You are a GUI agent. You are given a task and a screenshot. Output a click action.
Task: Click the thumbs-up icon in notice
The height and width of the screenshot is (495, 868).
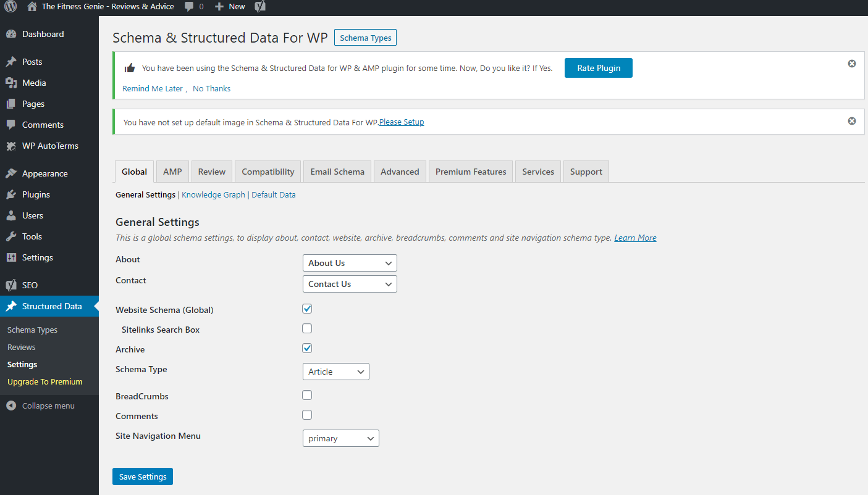tap(130, 69)
